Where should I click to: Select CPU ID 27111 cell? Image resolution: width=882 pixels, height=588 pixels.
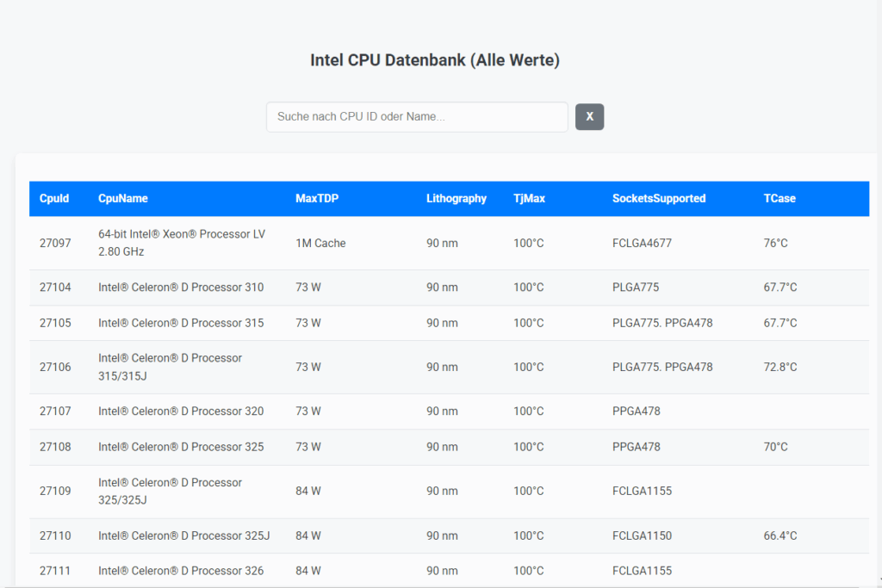55,571
